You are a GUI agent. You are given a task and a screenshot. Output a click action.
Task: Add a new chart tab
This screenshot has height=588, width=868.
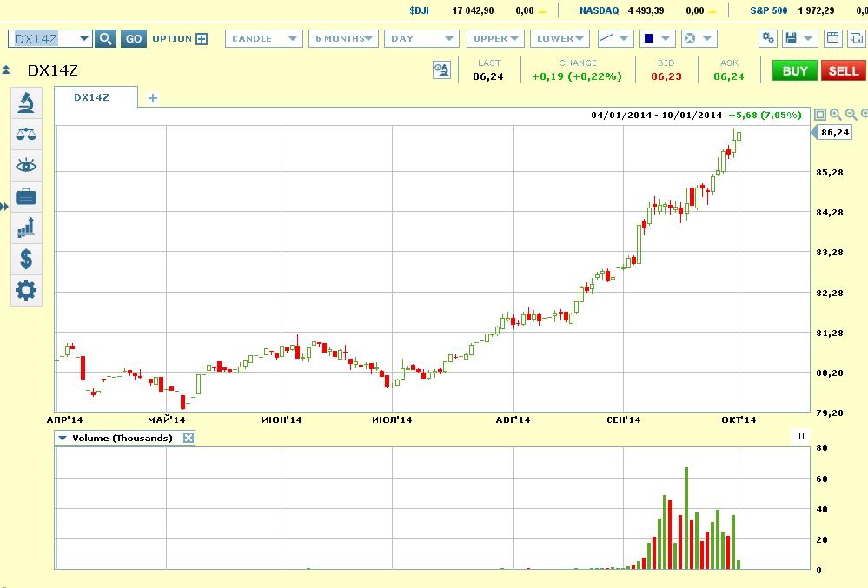(x=153, y=98)
